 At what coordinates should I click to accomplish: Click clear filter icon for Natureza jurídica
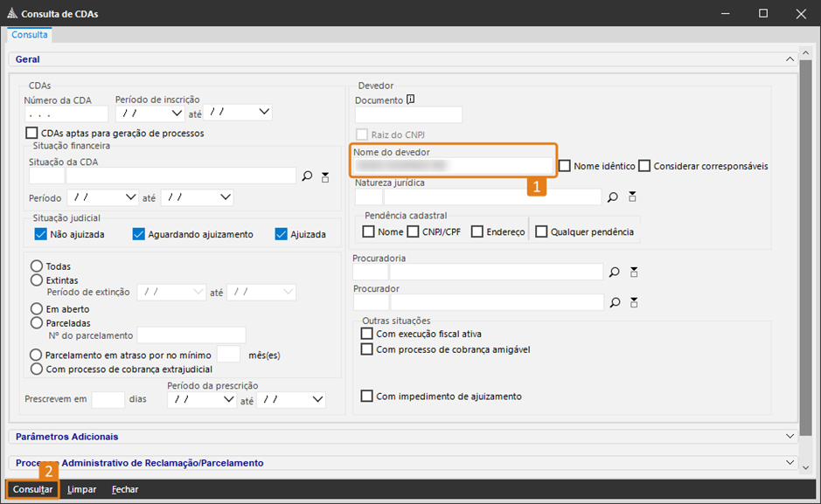coord(633,197)
